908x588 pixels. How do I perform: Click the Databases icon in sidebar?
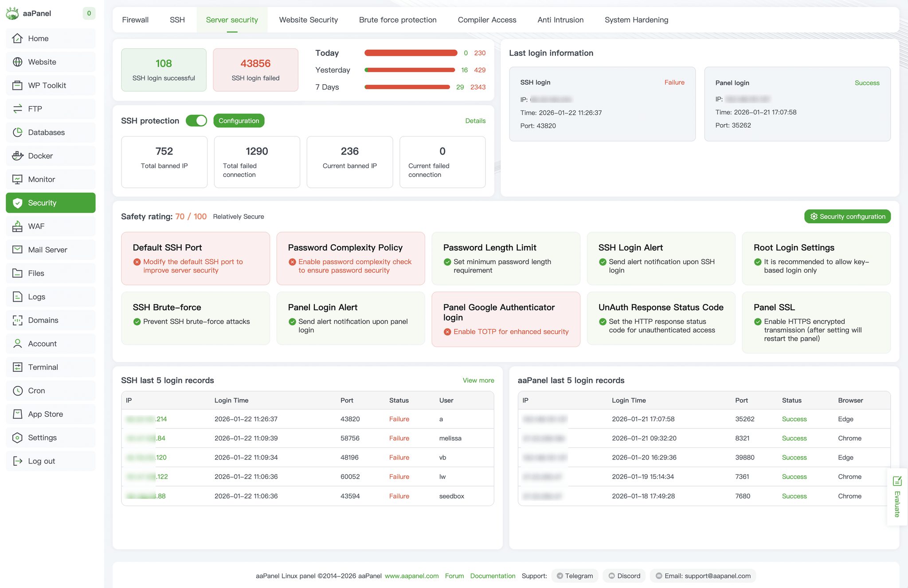pos(17,132)
